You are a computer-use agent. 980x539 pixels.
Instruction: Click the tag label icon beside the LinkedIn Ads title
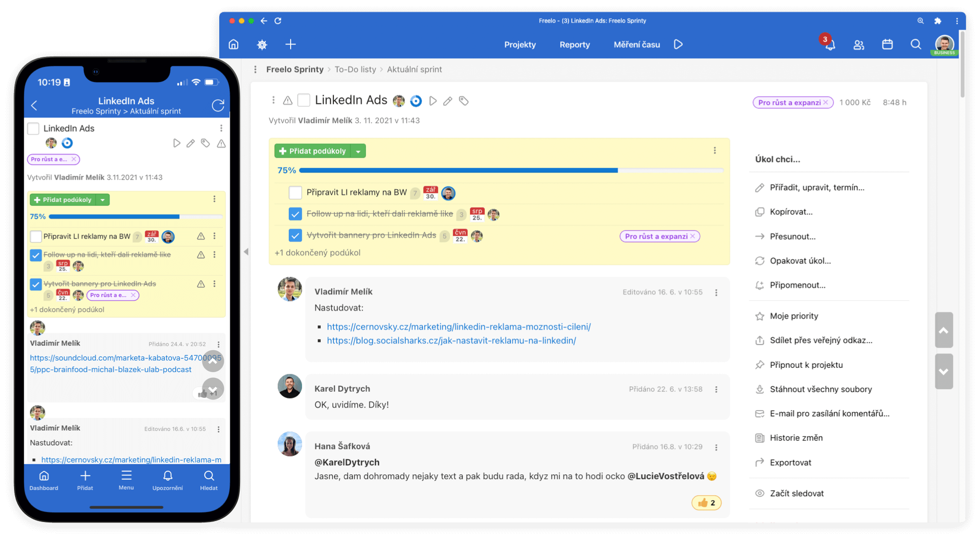(464, 101)
